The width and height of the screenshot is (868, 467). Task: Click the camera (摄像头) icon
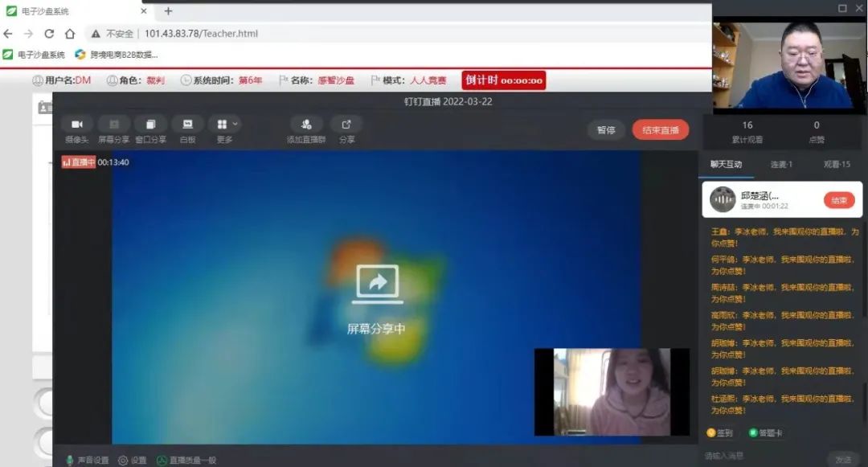tap(77, 125)
